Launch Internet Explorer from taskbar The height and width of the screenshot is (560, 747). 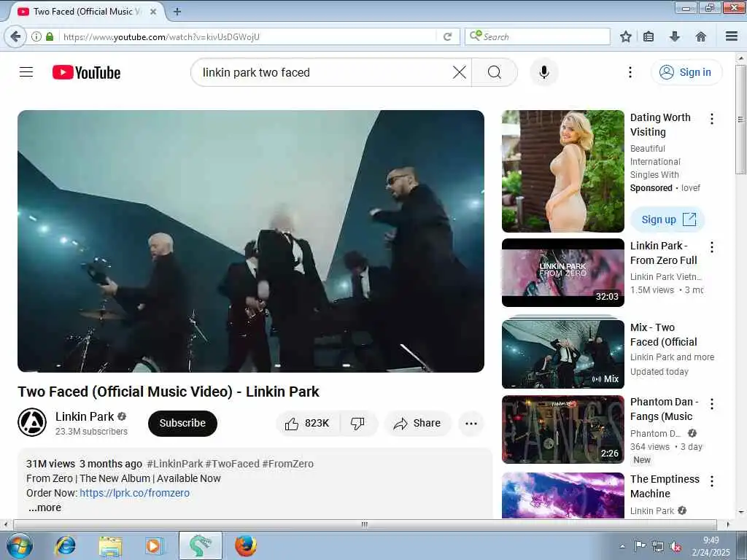65,545
